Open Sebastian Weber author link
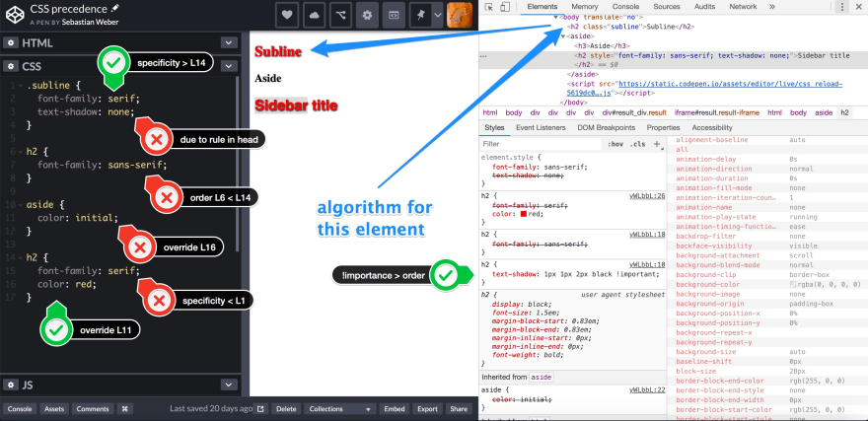This screenshot has width=868, height=421. [89, 22]
